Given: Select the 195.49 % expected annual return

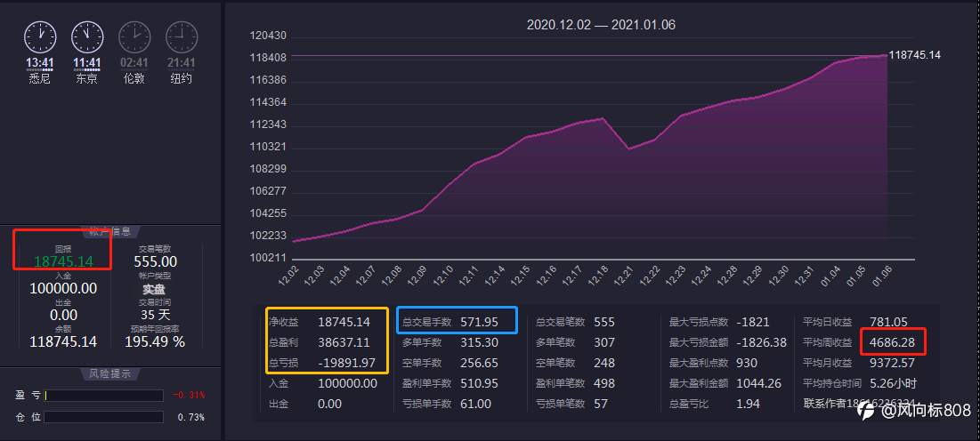Looking at the screenshot, I should [x=155, y=341].
